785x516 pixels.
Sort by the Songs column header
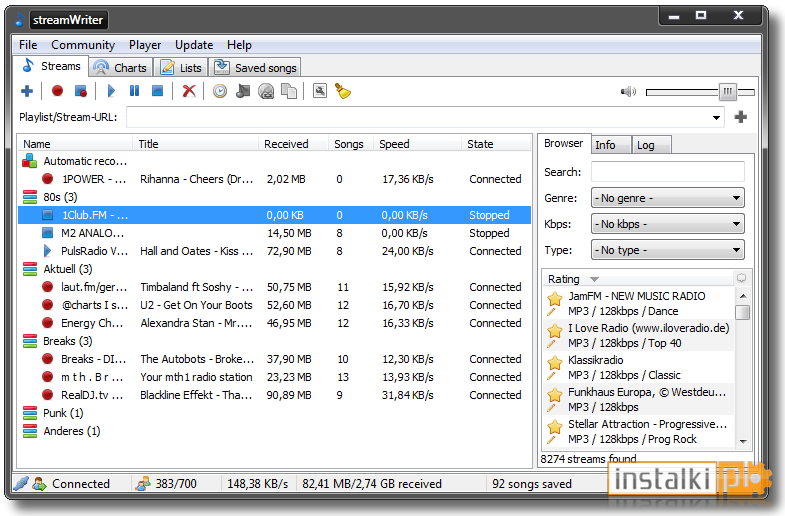pyautogui.click(x=351, y=144)
